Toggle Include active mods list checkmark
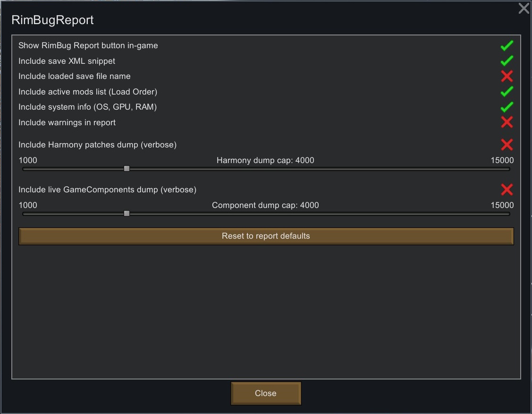 click(x=507, y=91)
